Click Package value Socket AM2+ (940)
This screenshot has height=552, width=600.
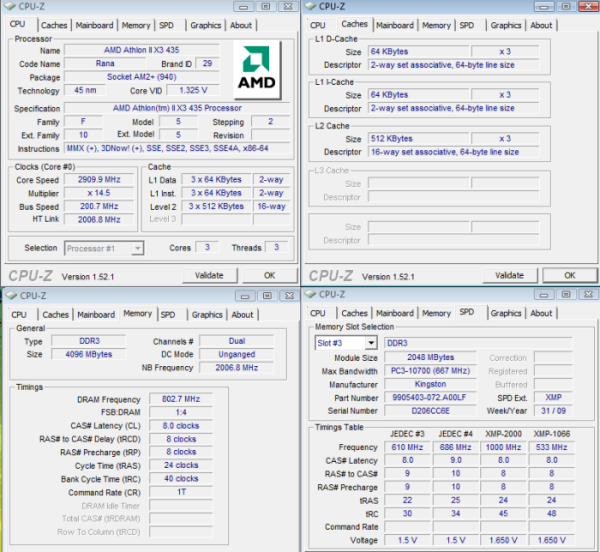tap(142, 77)
